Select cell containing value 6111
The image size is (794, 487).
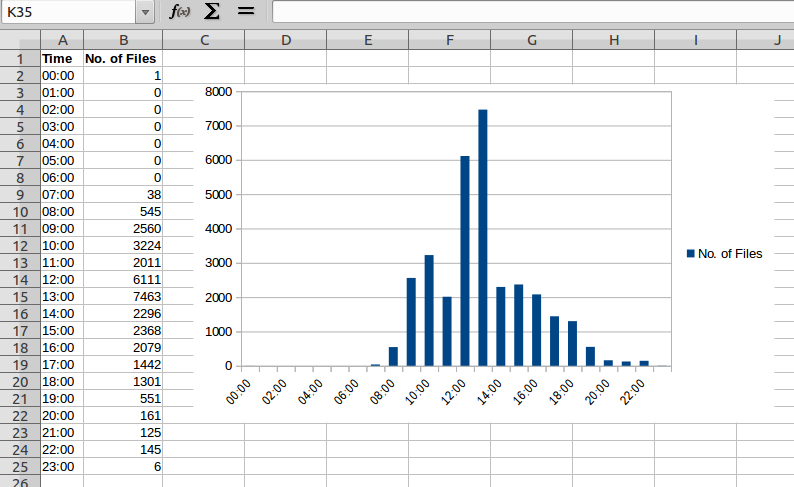pos(122,279)
